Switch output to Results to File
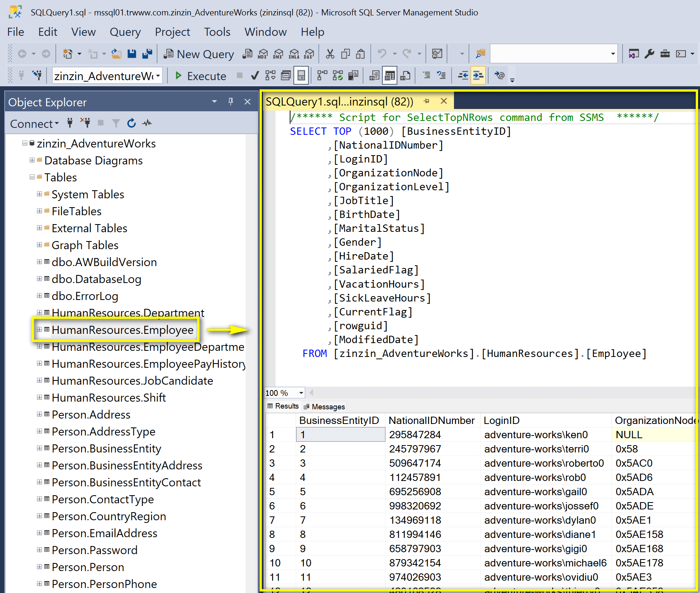This screenshot has height=593, width=700. 405,75
